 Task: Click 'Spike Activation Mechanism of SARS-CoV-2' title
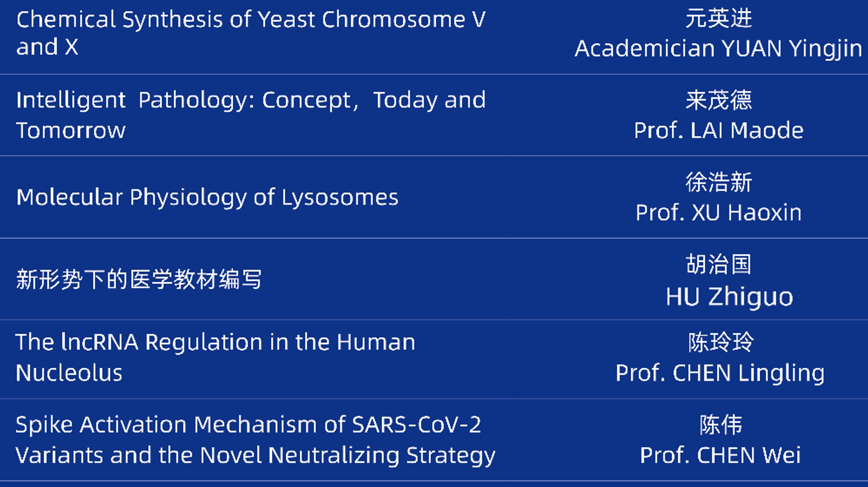click(248, 425)
